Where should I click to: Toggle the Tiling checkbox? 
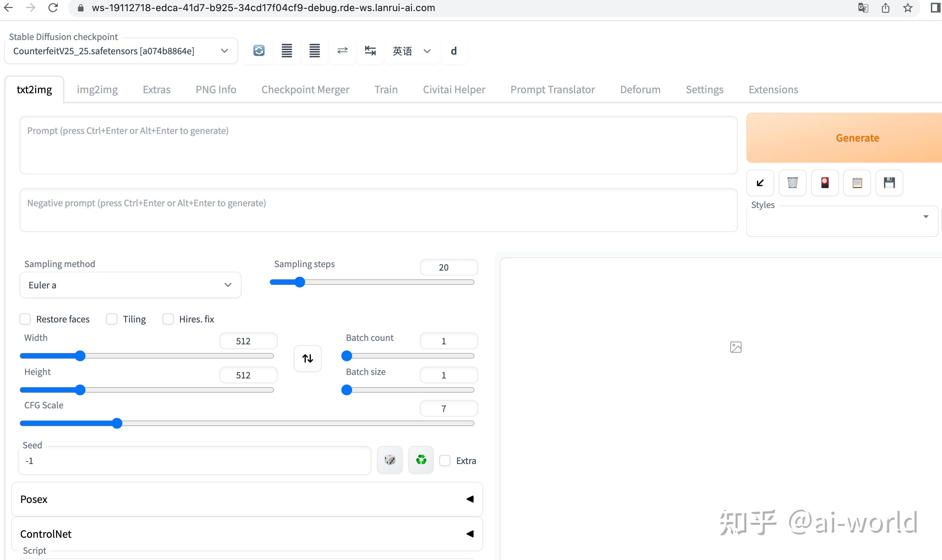click(112, 319)
